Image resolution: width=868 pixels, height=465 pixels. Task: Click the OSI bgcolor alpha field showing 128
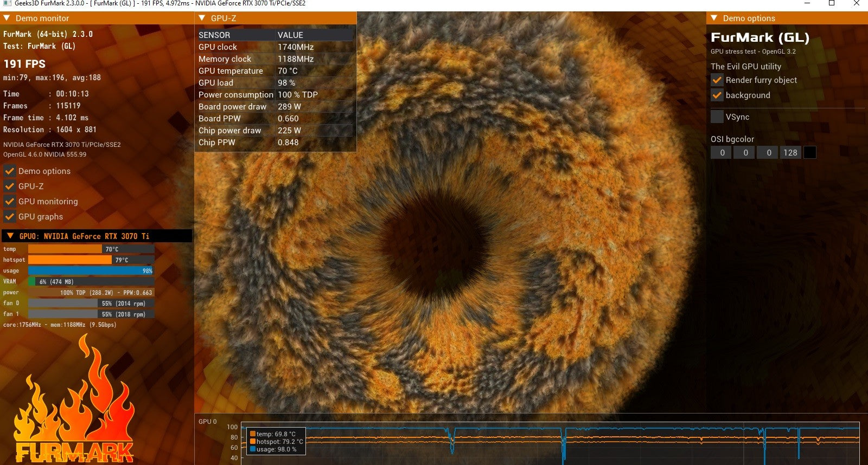pos(790,153)
